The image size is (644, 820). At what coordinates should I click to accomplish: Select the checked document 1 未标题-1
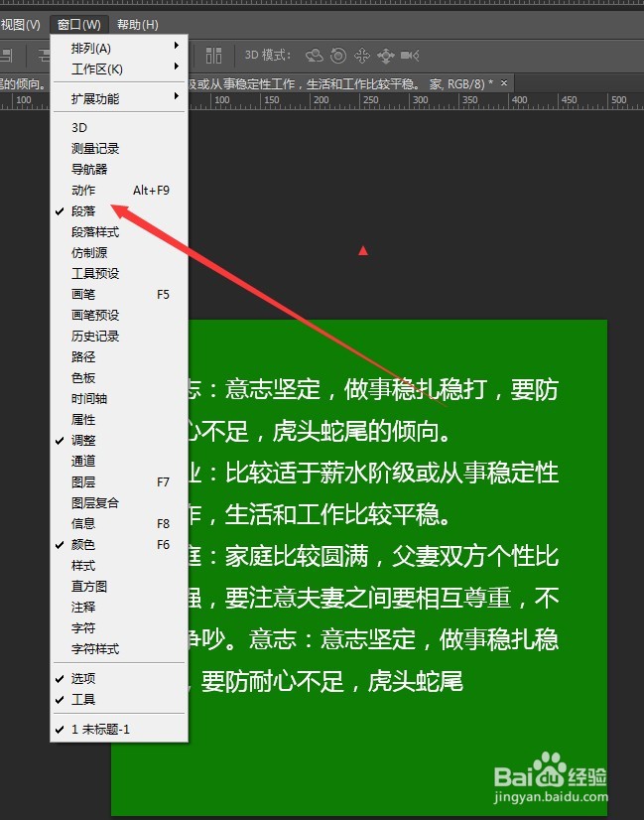pos(120,729)
